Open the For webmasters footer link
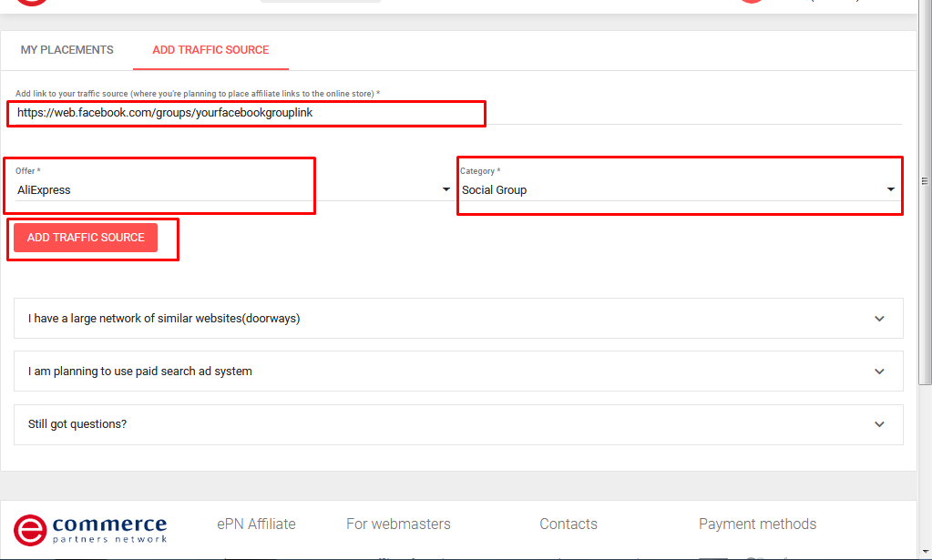The height and width of the screenshot is (560, 932). (x=398, y=524)
